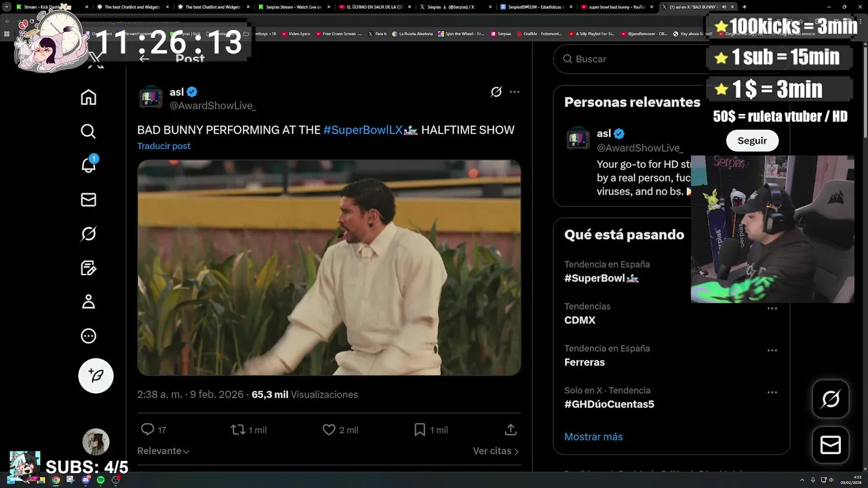
Task: Play the Bad Bunny halftime video
Action: 329,268
